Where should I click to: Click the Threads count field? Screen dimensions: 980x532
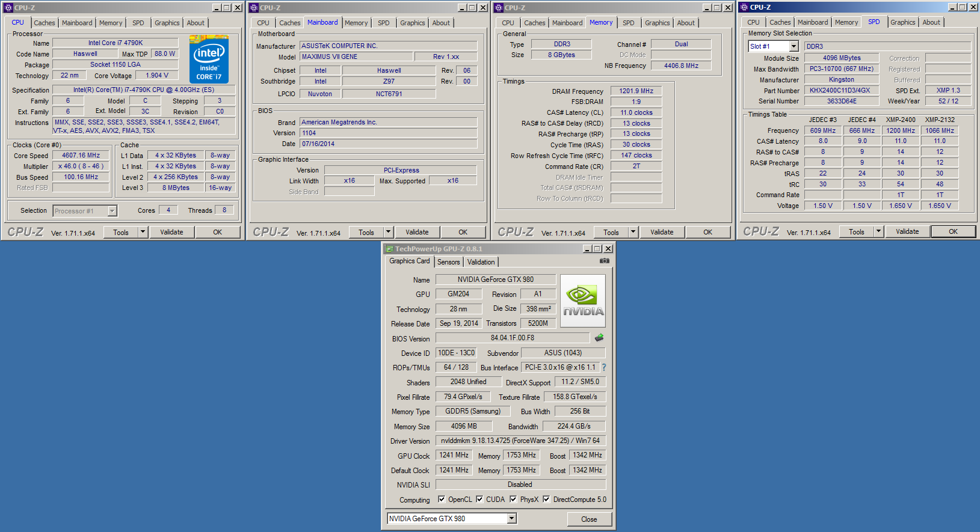click(x=224, y=210)
